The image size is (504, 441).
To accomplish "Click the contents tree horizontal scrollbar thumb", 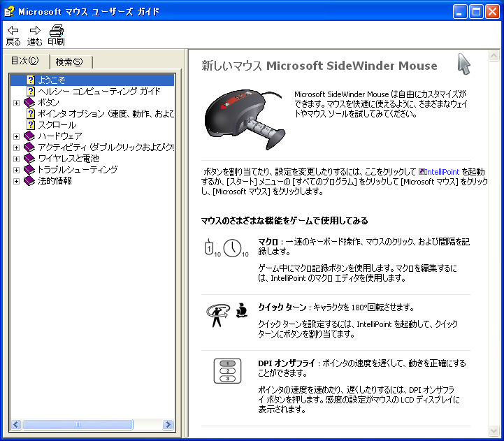I will pyautogui.click(x=78, y=425).
